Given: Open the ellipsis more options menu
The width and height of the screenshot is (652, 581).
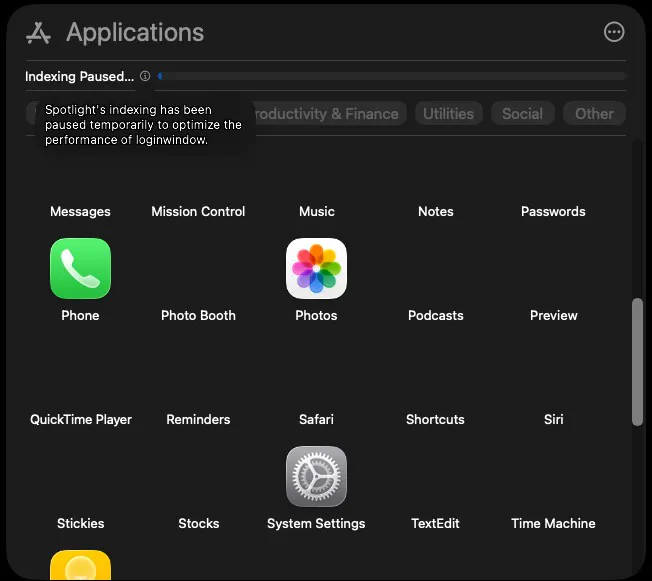Looking at the screenshot, I should coord(614,32).
